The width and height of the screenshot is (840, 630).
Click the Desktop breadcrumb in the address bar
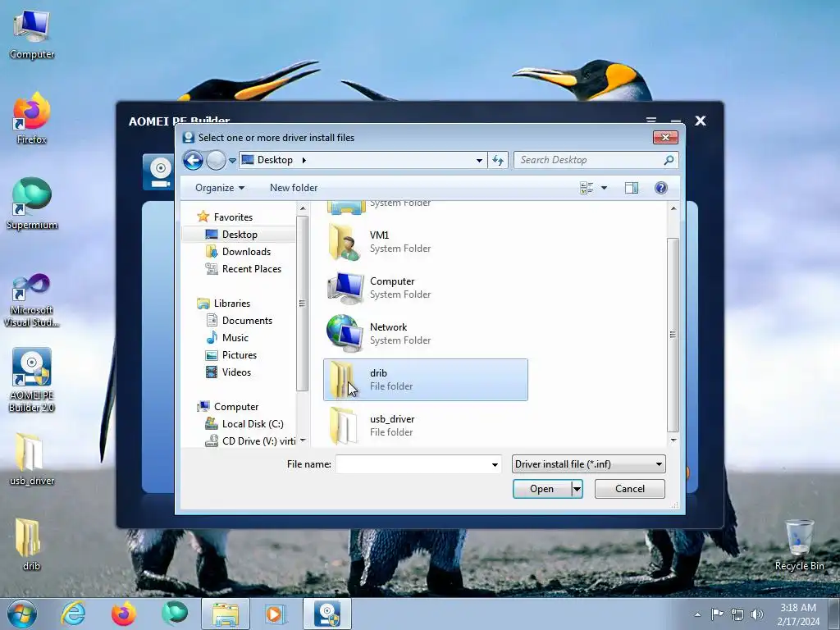pyautogui.click(x=275, y=160)
